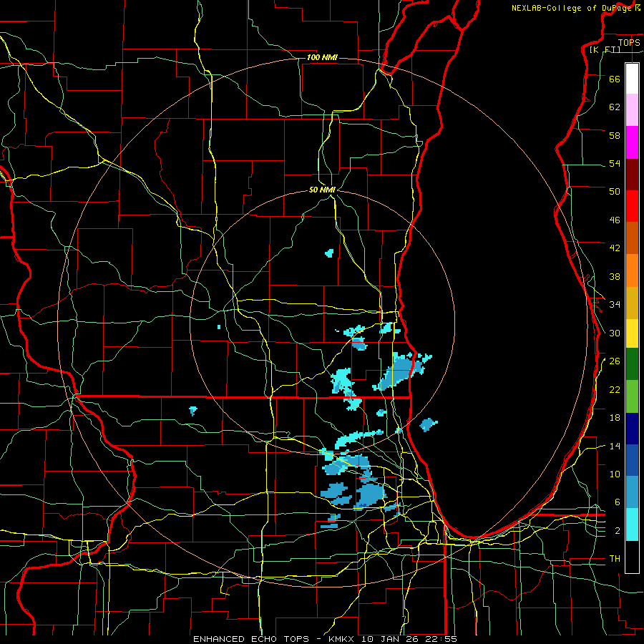Click the "TH" legend label

615,559
